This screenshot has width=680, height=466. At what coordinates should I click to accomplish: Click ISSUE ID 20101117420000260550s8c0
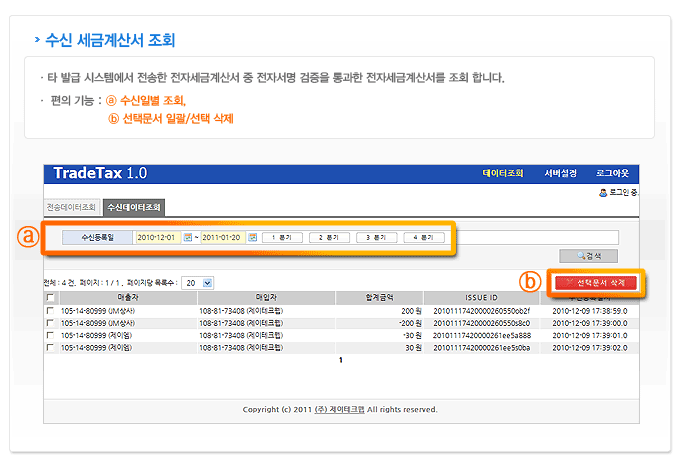[481, 323]
